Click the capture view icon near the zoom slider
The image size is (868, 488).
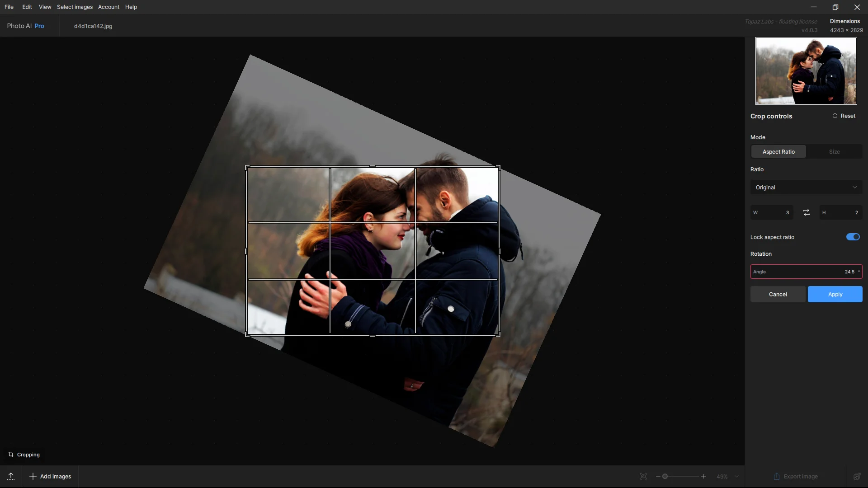click(643, 476)
